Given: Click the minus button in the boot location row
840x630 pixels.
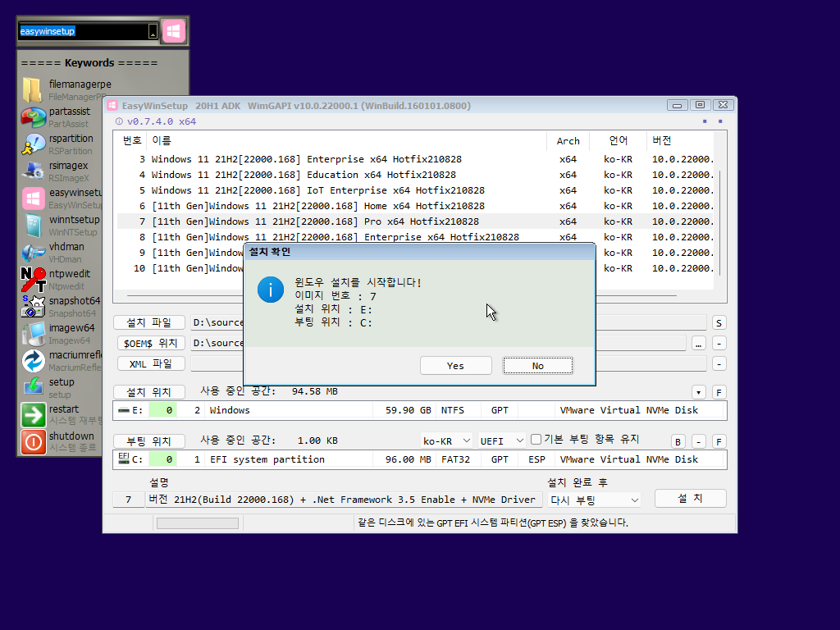Looking at the screenshot, I should click(699, 442).
